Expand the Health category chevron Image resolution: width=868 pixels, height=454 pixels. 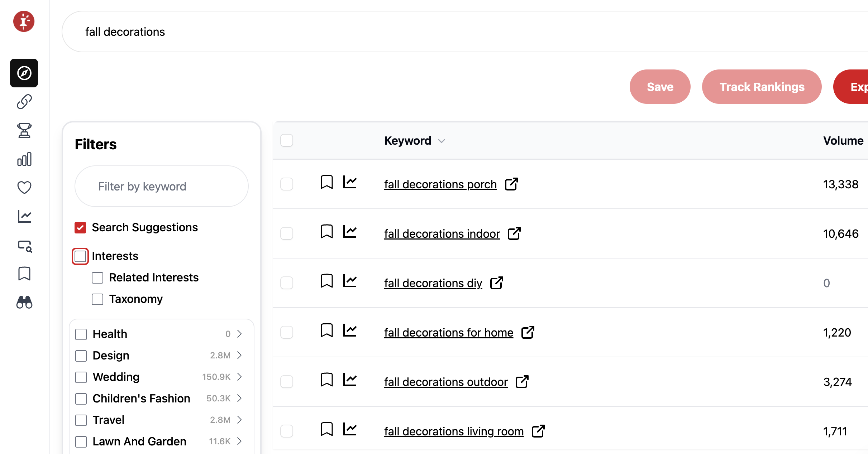pyautogui.click(x=239, y=334)
